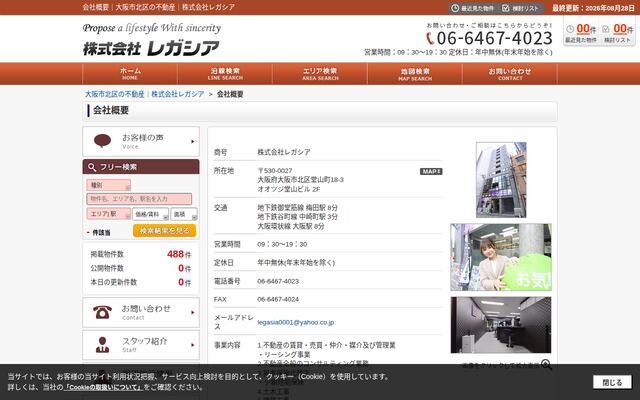Click the magnifier icon in フリー検索 header
Screen dimensions: 640x400
coord(92,167)
